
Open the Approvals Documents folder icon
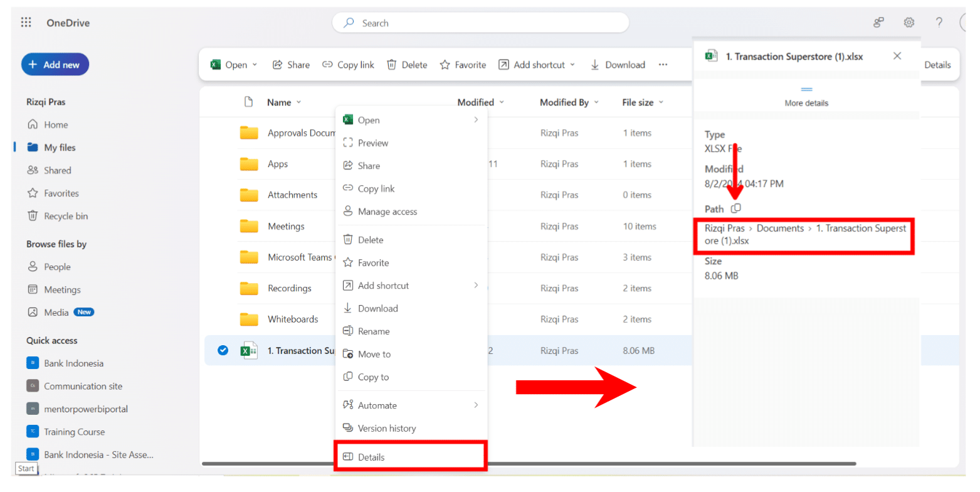(x=249, y=132)
